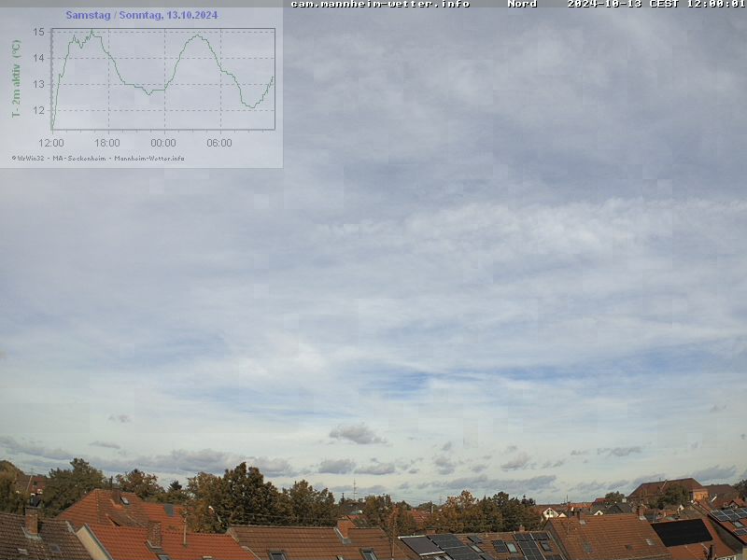Click the cam.mannheim-wetter.info header text

point(380,4)
